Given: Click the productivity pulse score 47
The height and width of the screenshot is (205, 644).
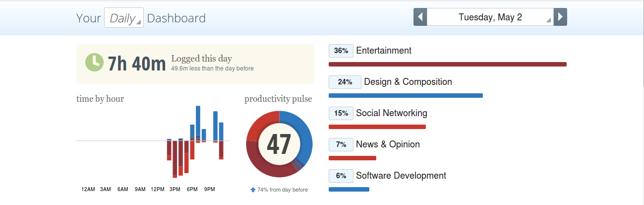Looking at the screenshot, I should 279,144.
